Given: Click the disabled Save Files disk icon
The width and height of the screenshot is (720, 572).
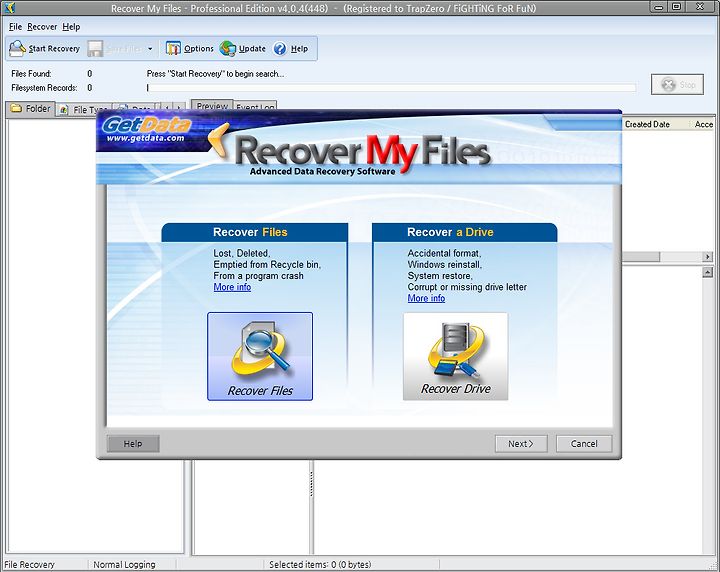Looking at the screenshot, I should point(95,49).
